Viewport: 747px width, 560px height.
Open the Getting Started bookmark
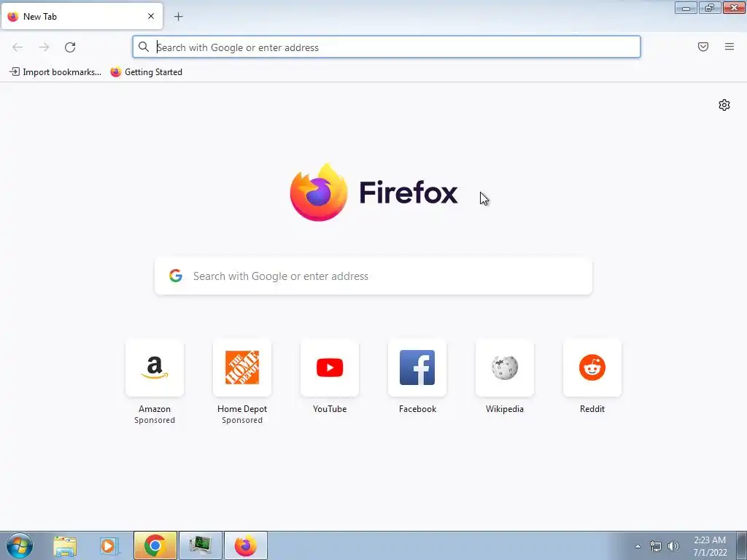click(146, 72)
